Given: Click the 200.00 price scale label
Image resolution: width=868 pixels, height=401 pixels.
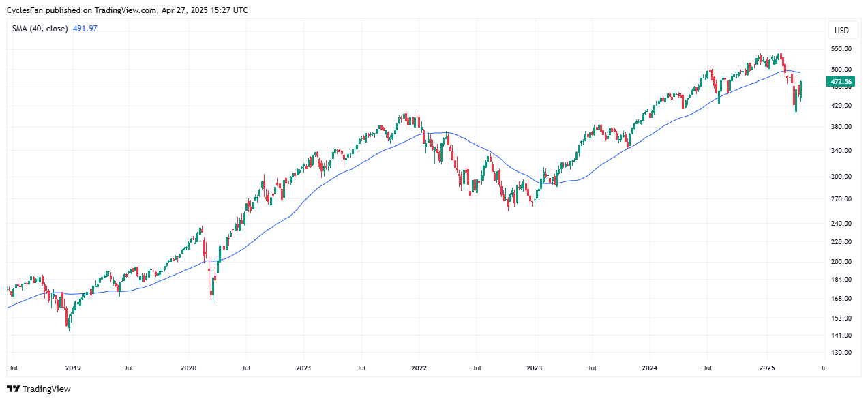Looking at the screenshot, I should coord(840,262).
